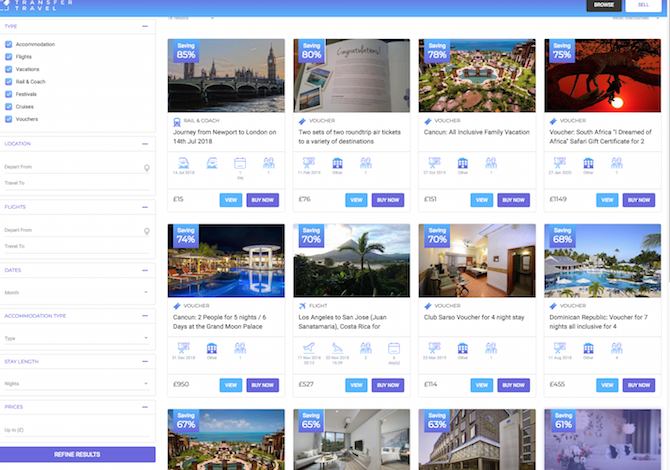670x470 pixels.
Task: Click the calendar icon on Newport journey card
Action: coord(240,163)
